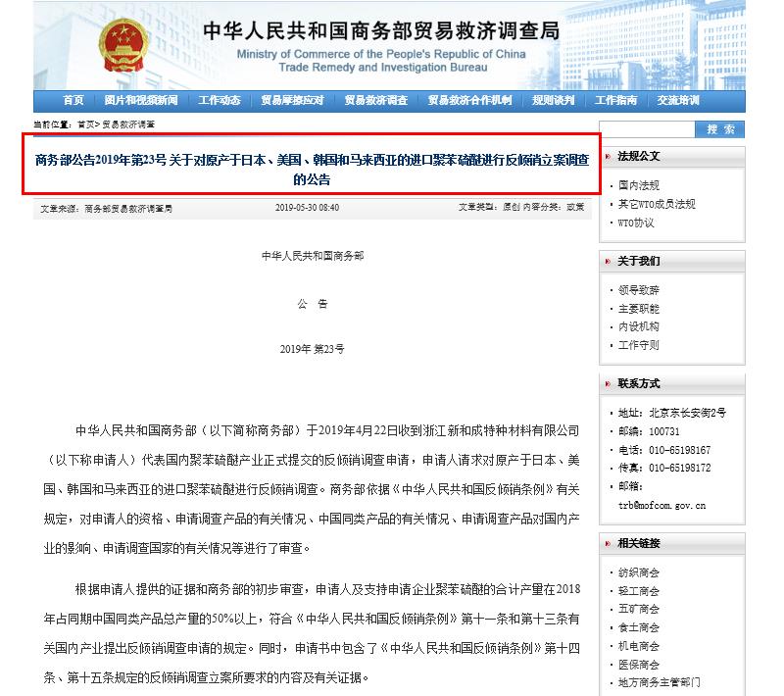Screen dimensions: 784x696
Task: Click the red arrow beside 相关链接
Action: click(608, 543)
